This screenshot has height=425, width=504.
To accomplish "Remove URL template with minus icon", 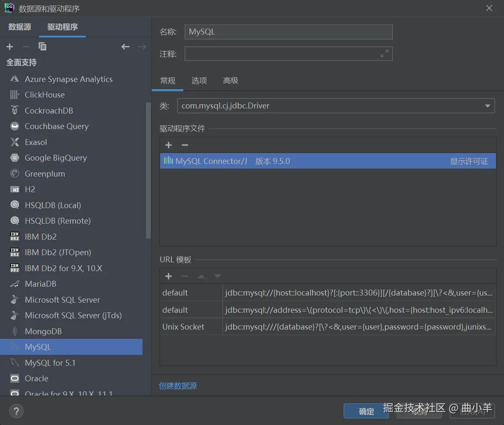I will (x=185, y=276).
